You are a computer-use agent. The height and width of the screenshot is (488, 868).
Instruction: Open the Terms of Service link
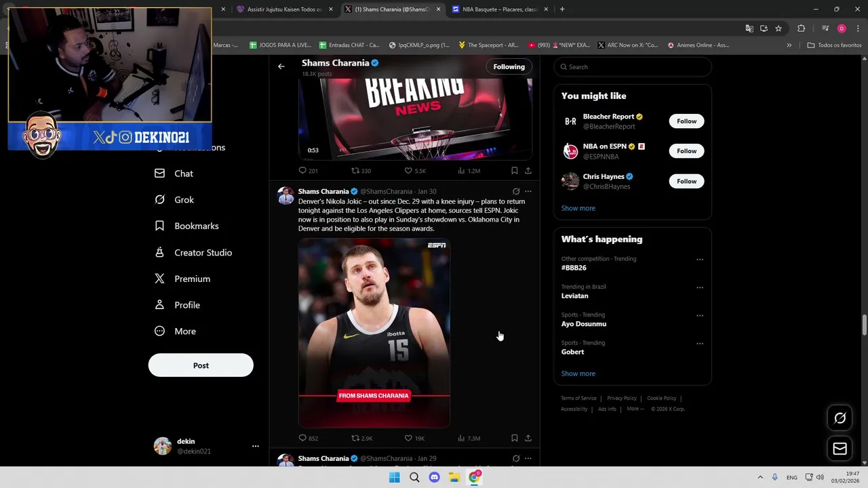click(578, 399)
